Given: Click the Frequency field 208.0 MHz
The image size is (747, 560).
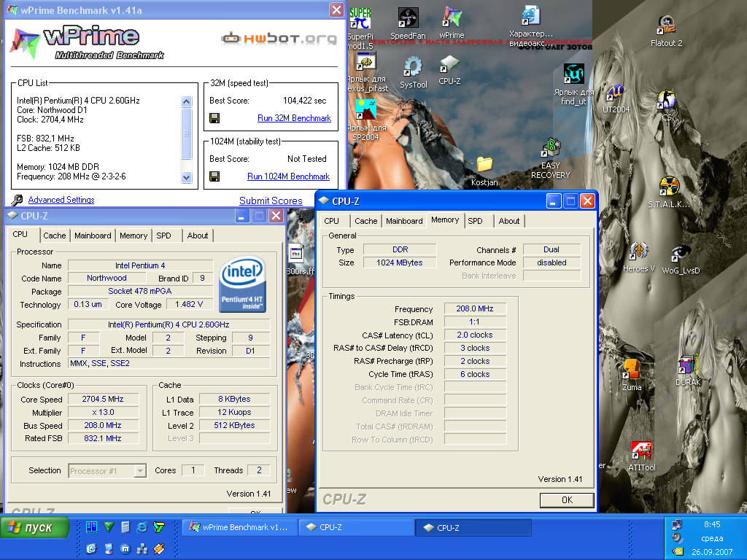Looking at the screenshot, I should 474,308.
